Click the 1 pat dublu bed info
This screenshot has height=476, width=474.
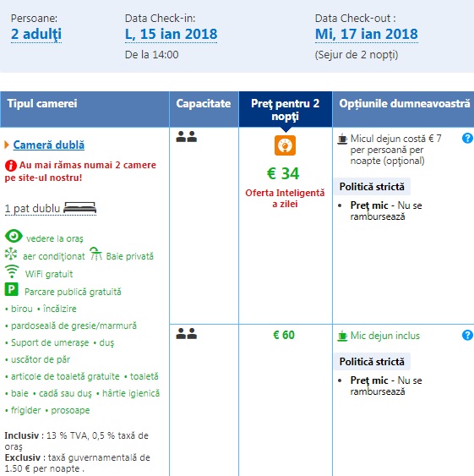(x=51, y=209)
